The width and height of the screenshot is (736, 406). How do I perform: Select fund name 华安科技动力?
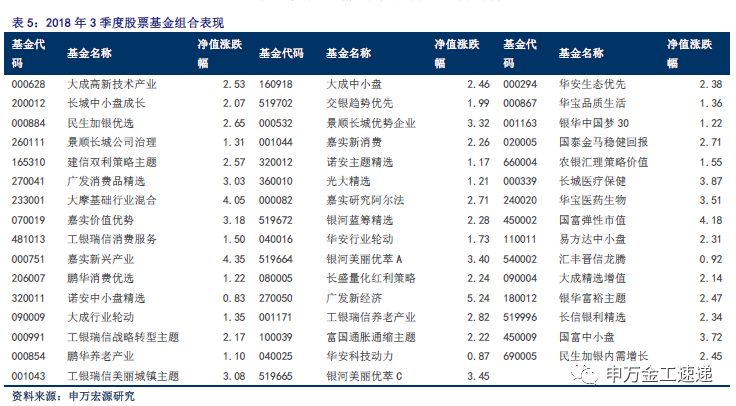pos(360,356)
